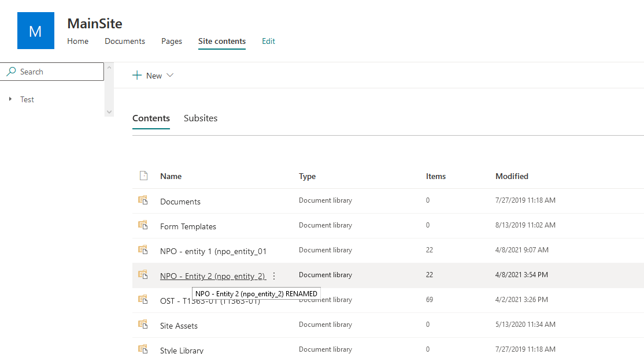Click the 4/8/2021 3:54 PM modified date
The image size is (644, 354).
tap(521, 274)
